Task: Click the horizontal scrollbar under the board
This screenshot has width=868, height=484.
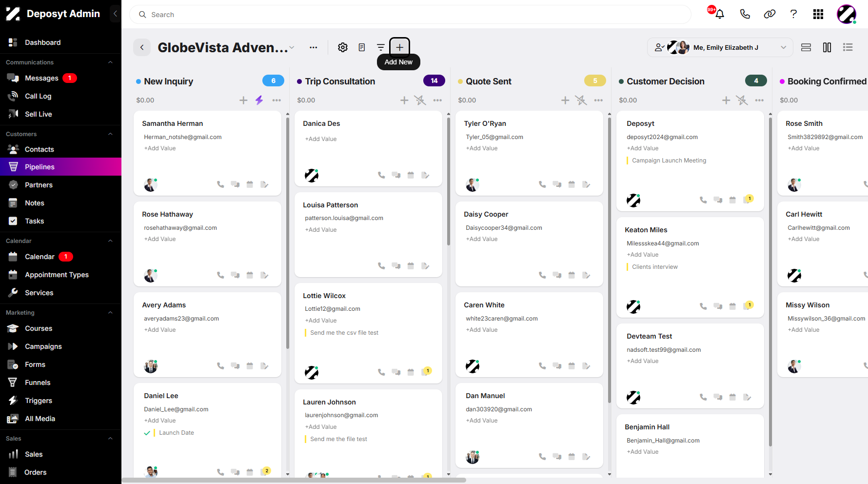Action: pyautogui.click(x=294, y=480)
